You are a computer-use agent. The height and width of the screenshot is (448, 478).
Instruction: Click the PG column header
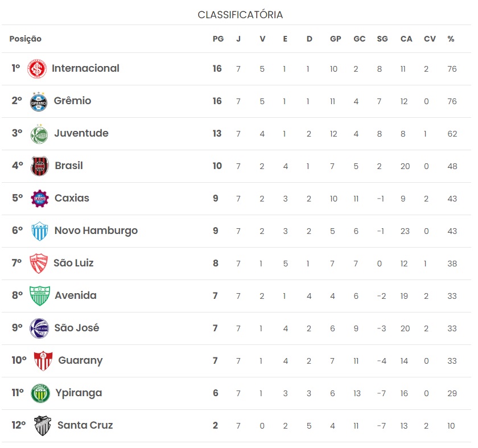[218, 39]
